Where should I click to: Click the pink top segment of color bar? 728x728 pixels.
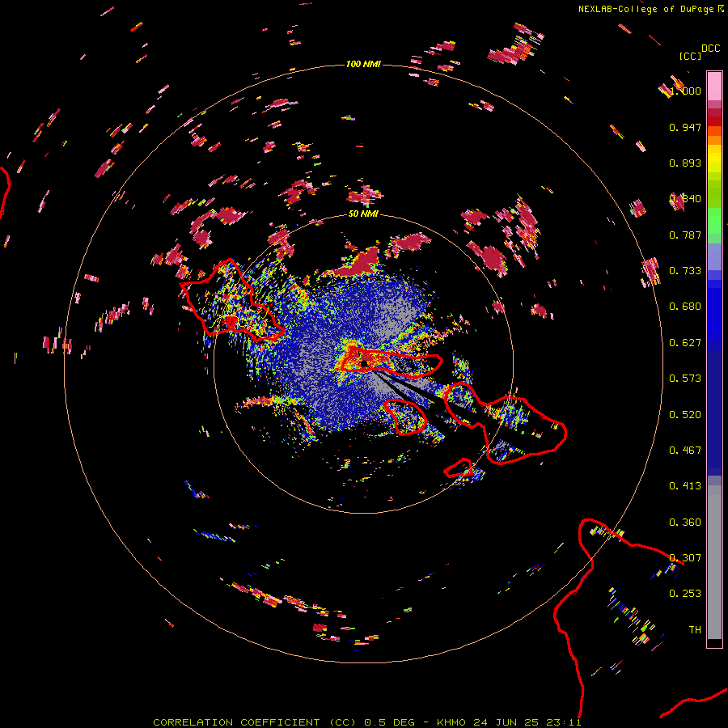(714, 86)
